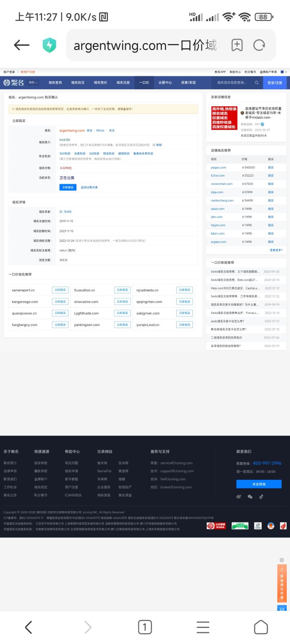Open the 探索/发现 menu item

tap(188, 83)
